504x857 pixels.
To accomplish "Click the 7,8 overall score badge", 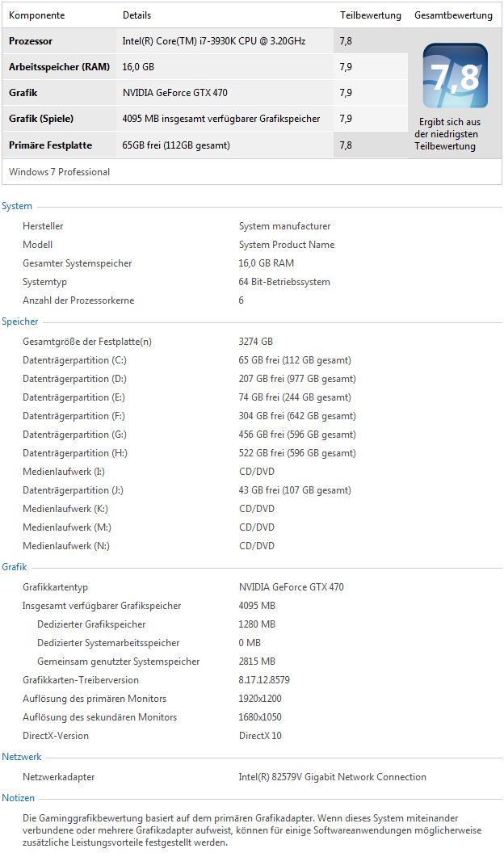I will click(455, 76).
